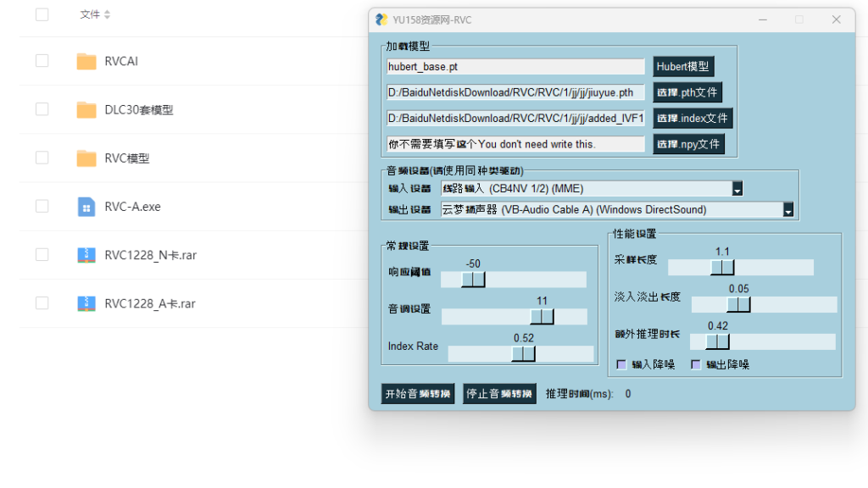Click the Python icon in window title bar
This screenshot has width=868, height=488.
381,19
